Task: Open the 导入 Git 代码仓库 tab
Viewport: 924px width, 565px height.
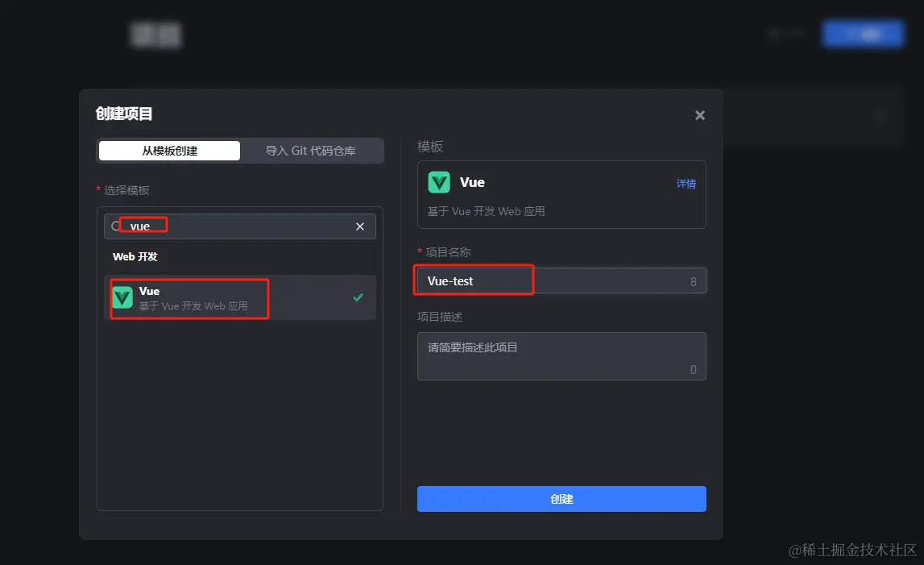Action: [x=311, y=151]
